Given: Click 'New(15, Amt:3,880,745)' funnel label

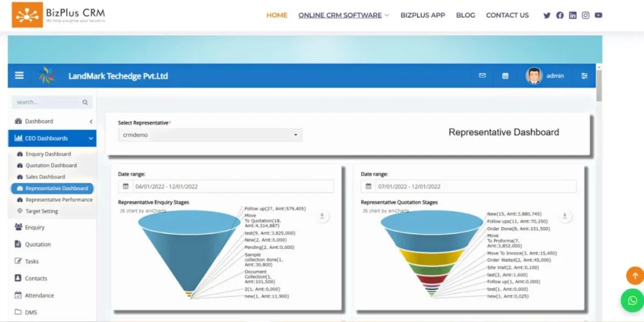Looking at the screenshot, I should click(x=514, y=214).
